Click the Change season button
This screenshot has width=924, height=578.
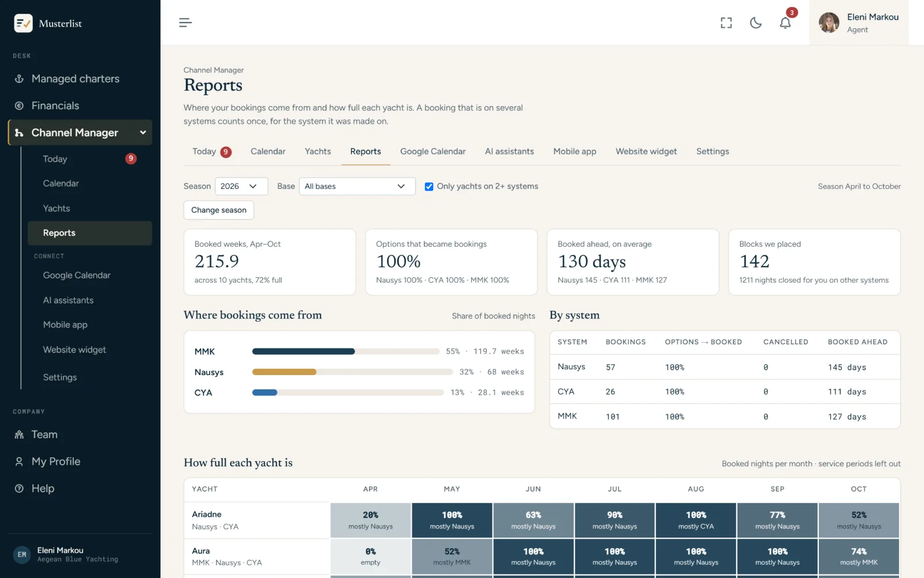[219, 210]
